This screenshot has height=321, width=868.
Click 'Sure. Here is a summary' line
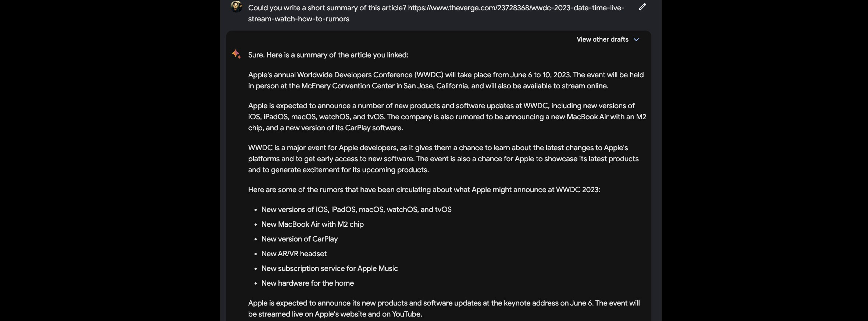328,55
